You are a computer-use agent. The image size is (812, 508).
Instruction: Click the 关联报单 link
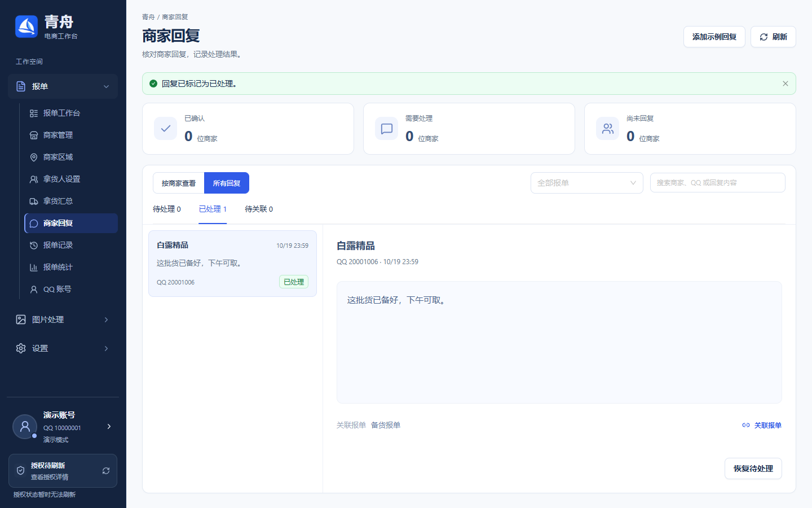coord(762,425)
